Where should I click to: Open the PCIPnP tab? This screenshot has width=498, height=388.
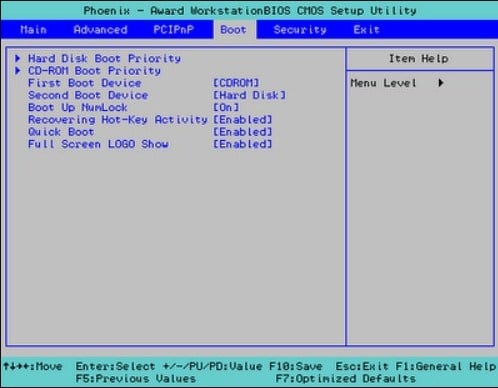[173, 30]
